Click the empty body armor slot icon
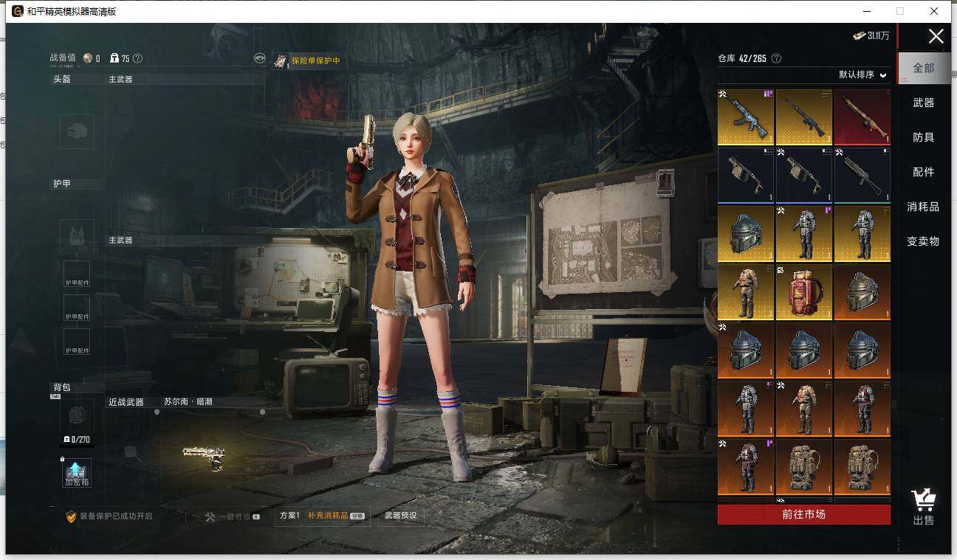Viewport: 957px width, 560px height. [77, 236]
